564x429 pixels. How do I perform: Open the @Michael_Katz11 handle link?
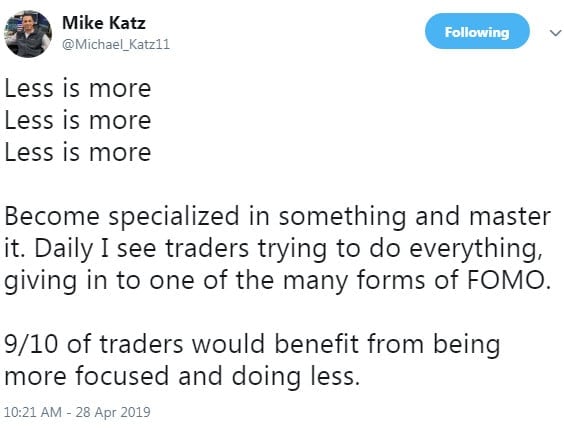pyautogui.click(x=116, y=44)
